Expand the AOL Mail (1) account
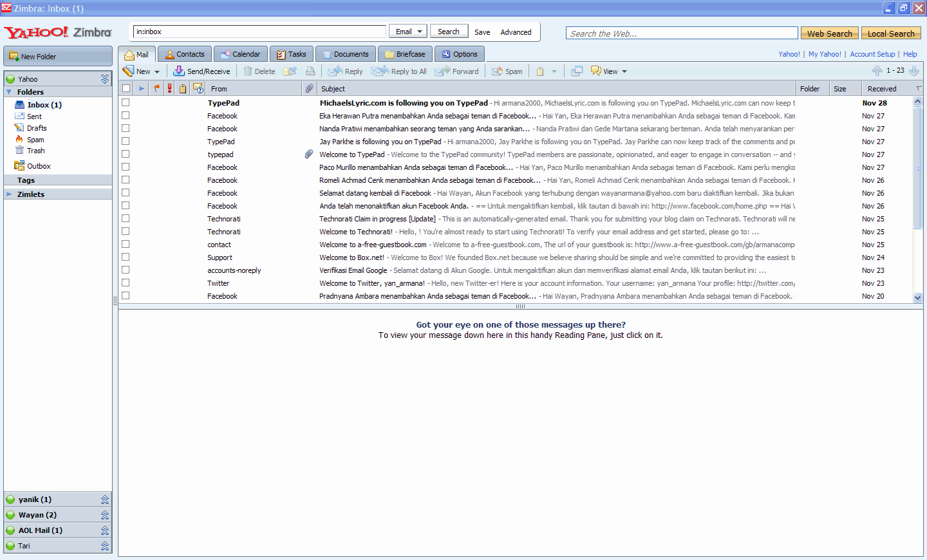The image size is (927, 560). [x=105, y=530]
